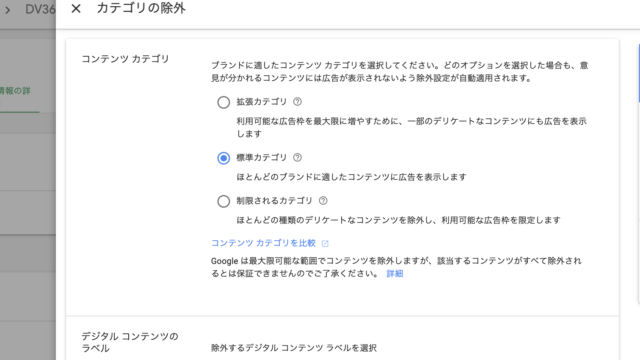Select the 標準カテゴリ radio button
Viewport: 640px width, 360px height.
point(223,158)
